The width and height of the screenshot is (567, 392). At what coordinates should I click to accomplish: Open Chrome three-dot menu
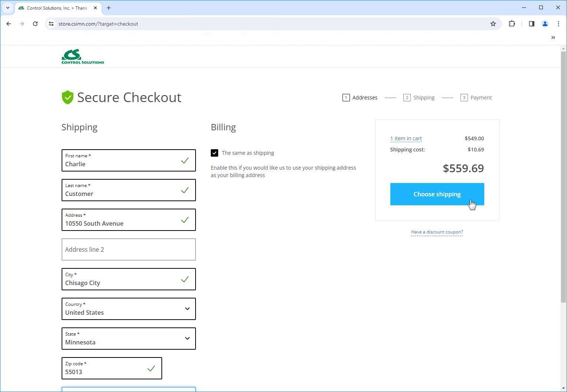click(x=558, y=24)
